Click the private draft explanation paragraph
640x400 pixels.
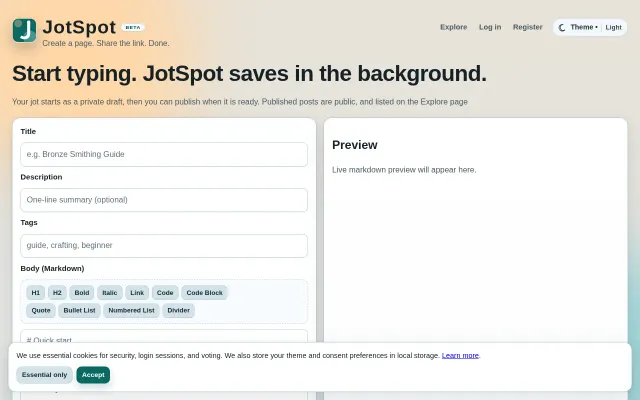240,102
